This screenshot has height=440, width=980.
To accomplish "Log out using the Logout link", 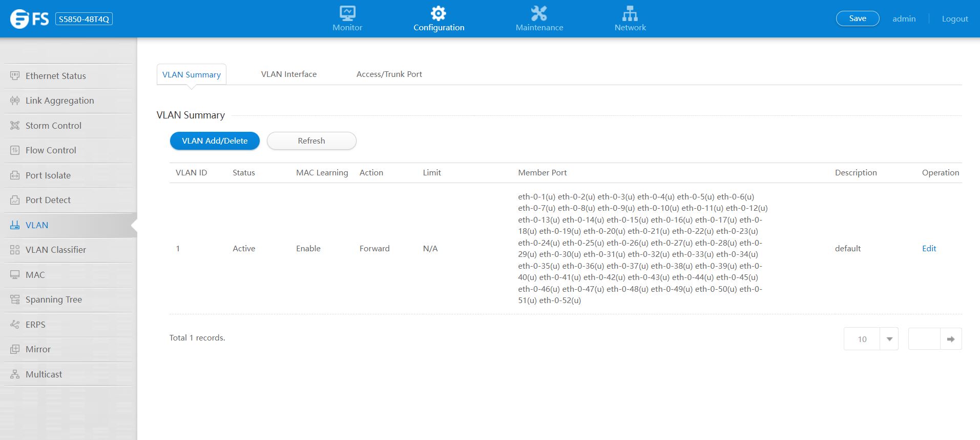I will pyautogui.click(x=954, y=19).
